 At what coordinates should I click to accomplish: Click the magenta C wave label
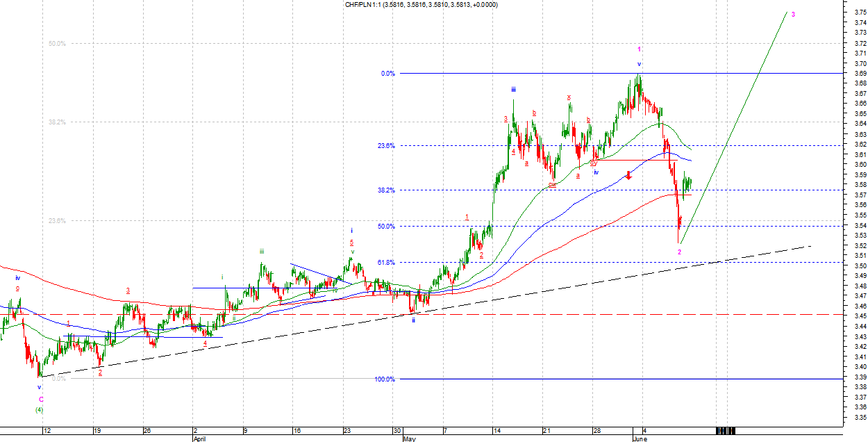coord(40,399)
